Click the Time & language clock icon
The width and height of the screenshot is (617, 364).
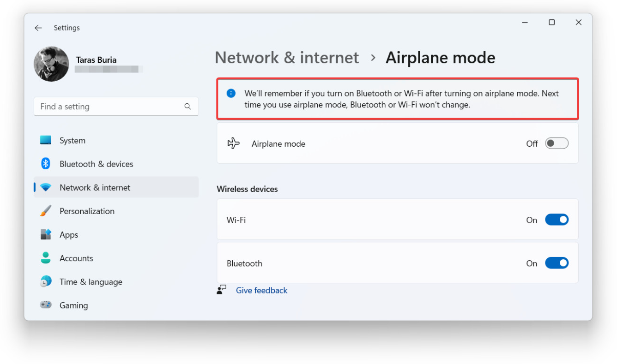pyautogui.click(x=46, y=281)
